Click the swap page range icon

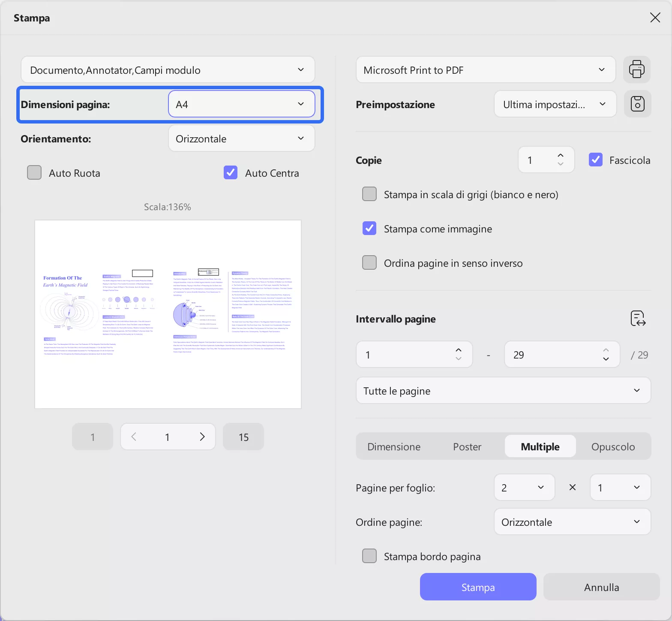[638, 319]
